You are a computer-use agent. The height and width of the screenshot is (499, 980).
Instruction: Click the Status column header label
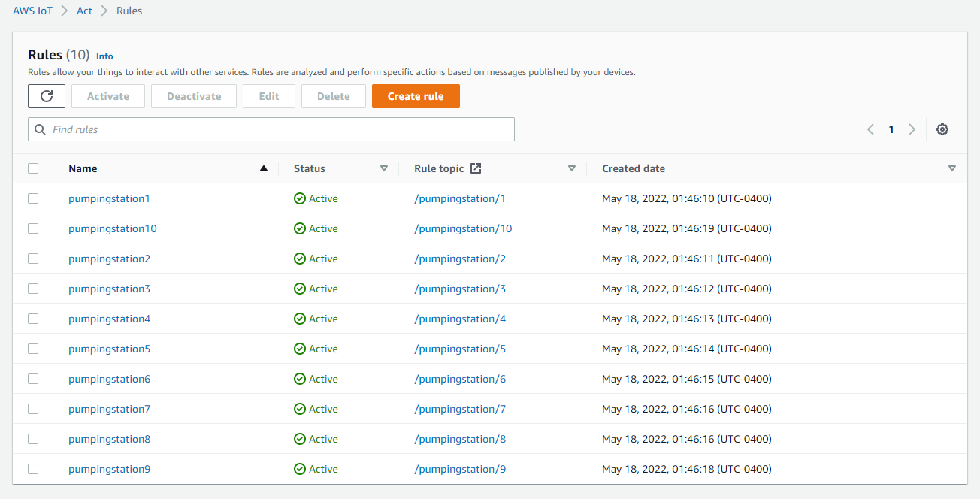tap(310, 168)
